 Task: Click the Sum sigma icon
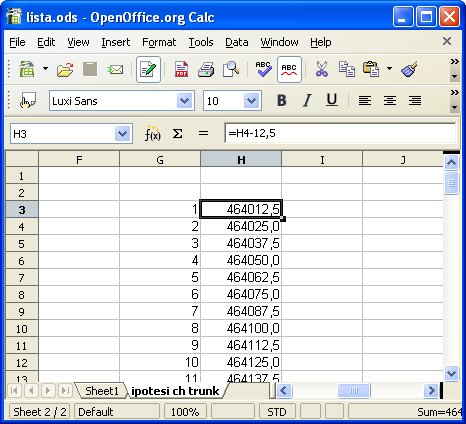[177, 134]
